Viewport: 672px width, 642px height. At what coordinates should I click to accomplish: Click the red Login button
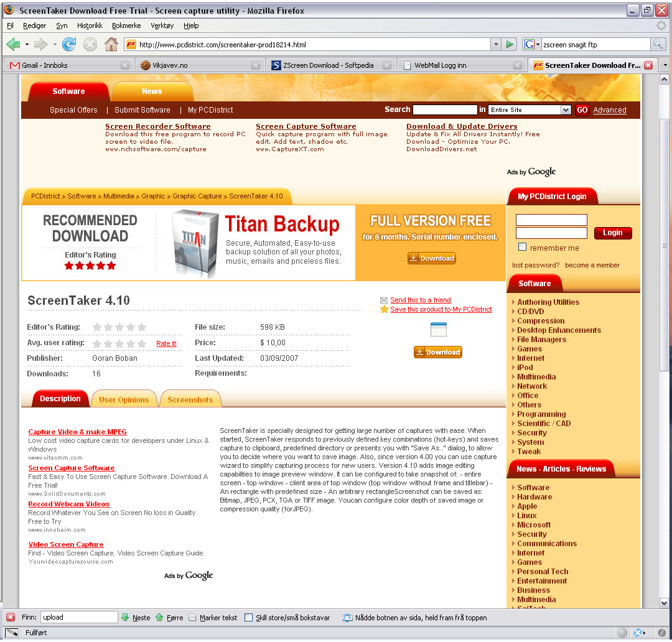point(613,233)
